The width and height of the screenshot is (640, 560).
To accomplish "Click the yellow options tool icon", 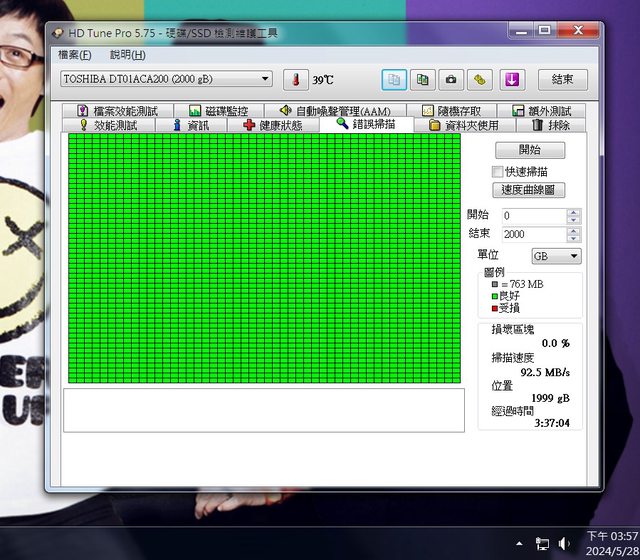I will tap(479, 79).
